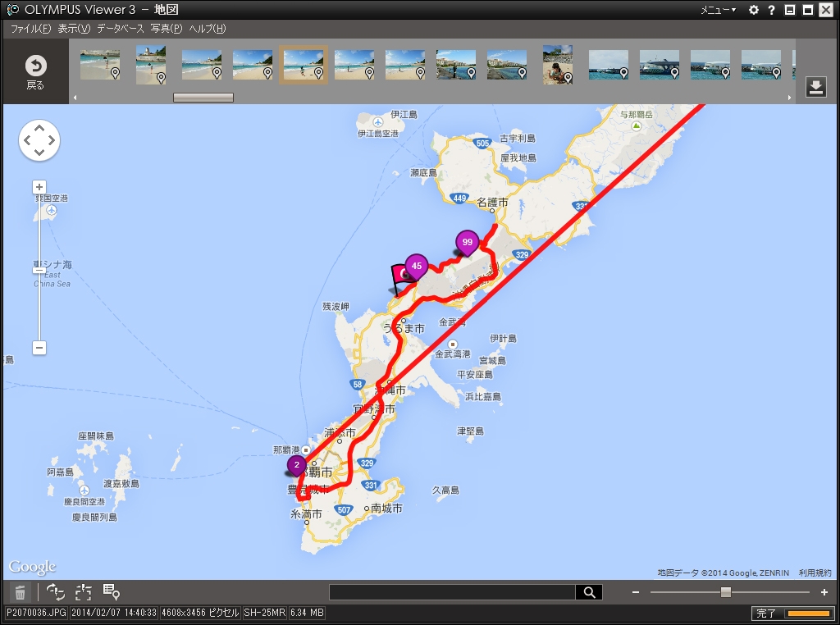Click the 糸満市 label on the map
This screenshot has height=625, width=840.
(306, 513)
